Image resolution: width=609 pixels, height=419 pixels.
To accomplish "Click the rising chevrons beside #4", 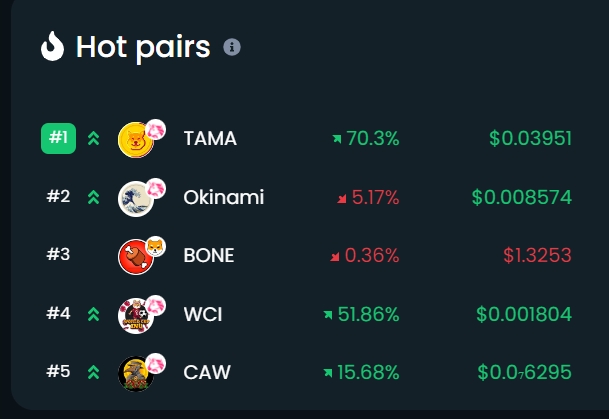I will pos(94,314).
